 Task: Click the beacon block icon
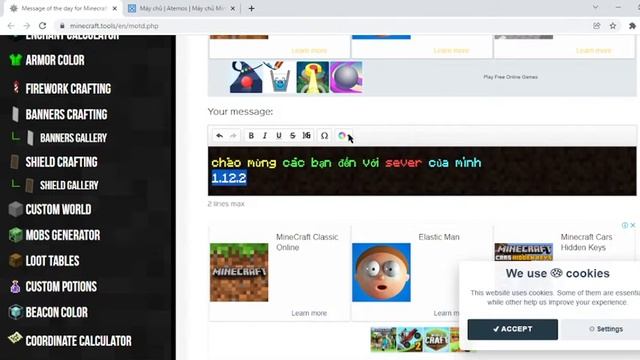pos(16,312)
